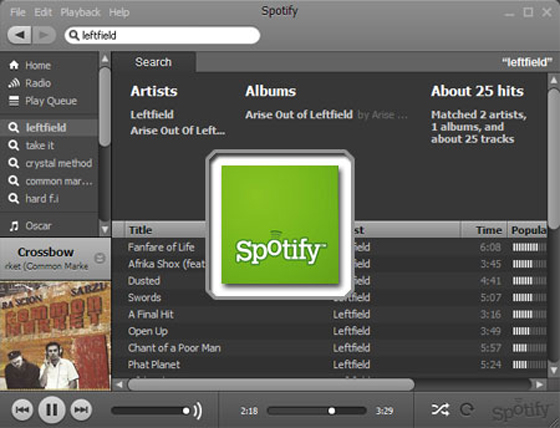The width and height of the screenshot is (560, 428).
Task: Click magnifier icon next to take it
Action: click(x=14, y=145)
